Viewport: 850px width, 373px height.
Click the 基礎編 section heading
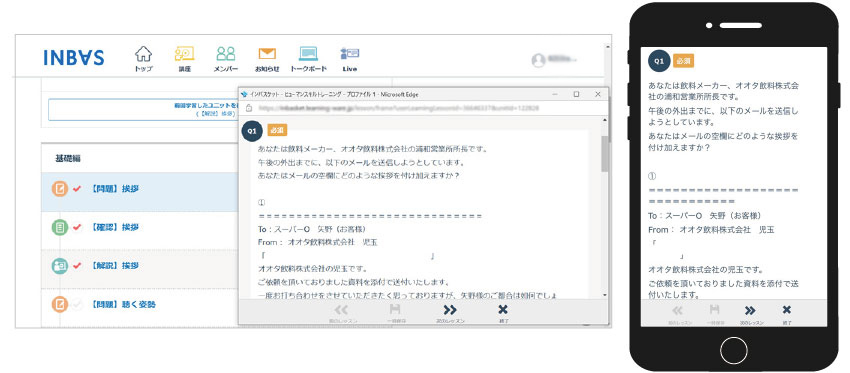point(68,158)
